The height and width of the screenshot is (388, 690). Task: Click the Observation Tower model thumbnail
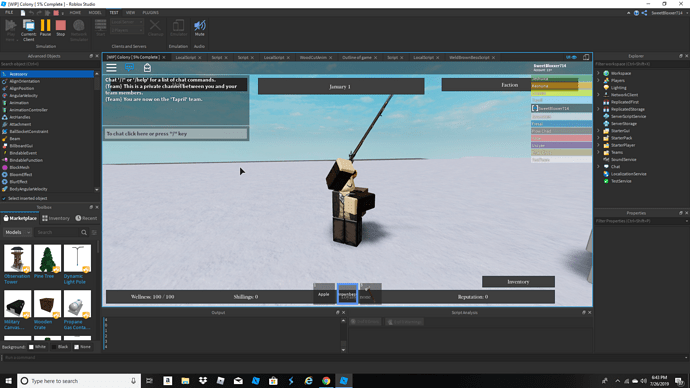click(x=18, y=259)
